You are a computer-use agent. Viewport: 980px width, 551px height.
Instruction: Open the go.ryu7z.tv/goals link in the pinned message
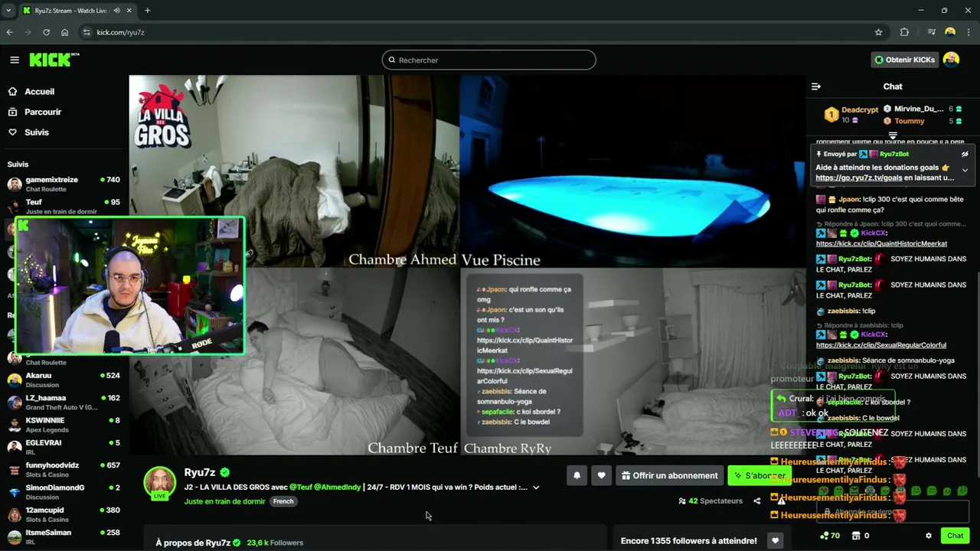[859, 178]
